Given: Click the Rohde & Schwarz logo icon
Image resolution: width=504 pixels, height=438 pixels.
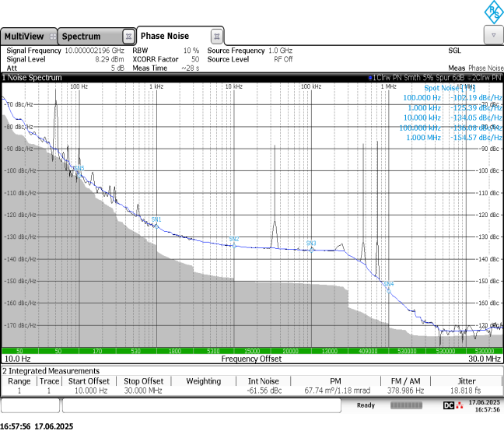Looking at the screenshot, I should point(493,11).
